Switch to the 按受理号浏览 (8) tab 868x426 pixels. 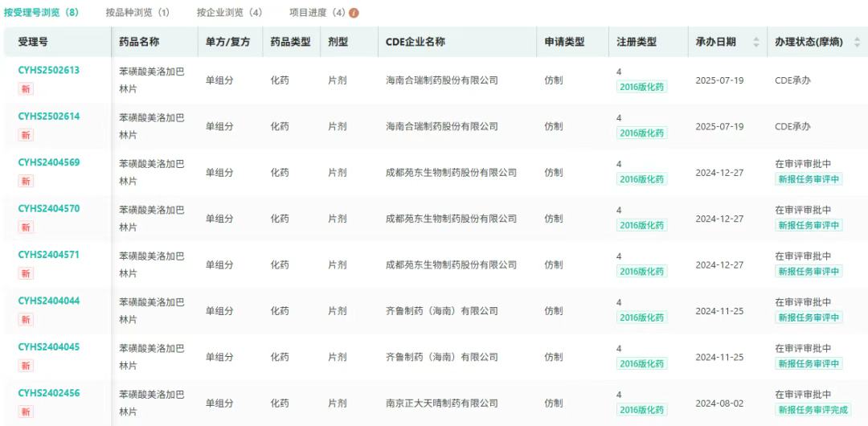(x=41, y=13)
